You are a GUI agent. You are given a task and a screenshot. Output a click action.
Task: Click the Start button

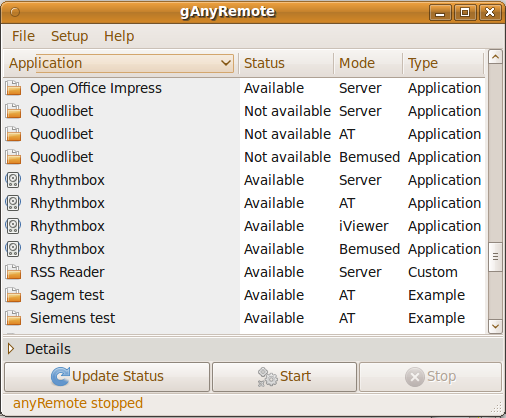pos(284,377)
